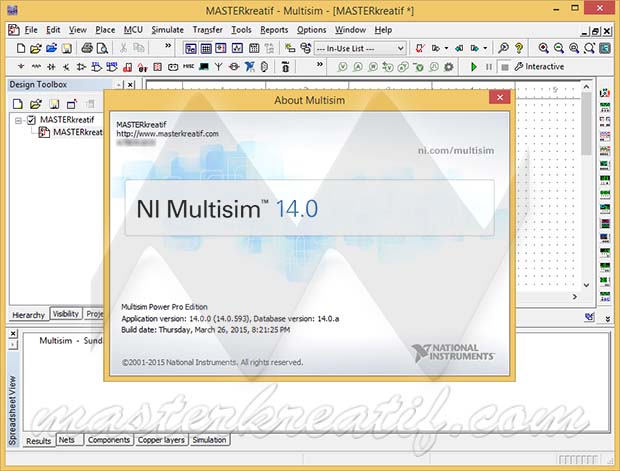The image size is (620, 471).
Task: Select the Components spreadsheet tab
Action: click(109, 440)
